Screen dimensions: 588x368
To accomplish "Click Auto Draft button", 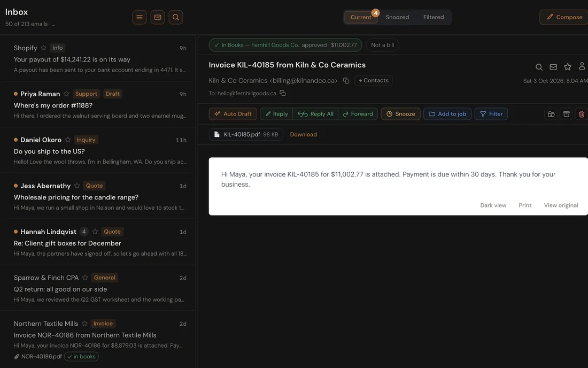I will point(233,114).
